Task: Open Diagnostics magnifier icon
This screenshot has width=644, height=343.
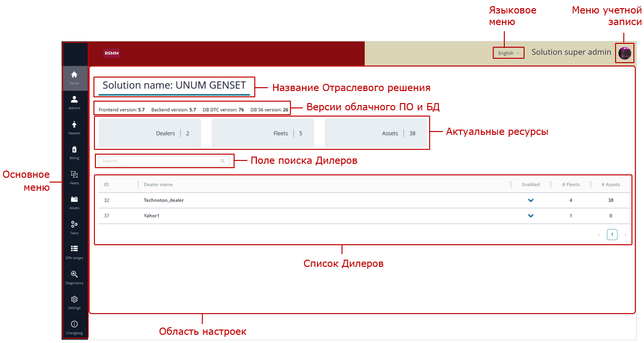Action: [x=74, y=277]
